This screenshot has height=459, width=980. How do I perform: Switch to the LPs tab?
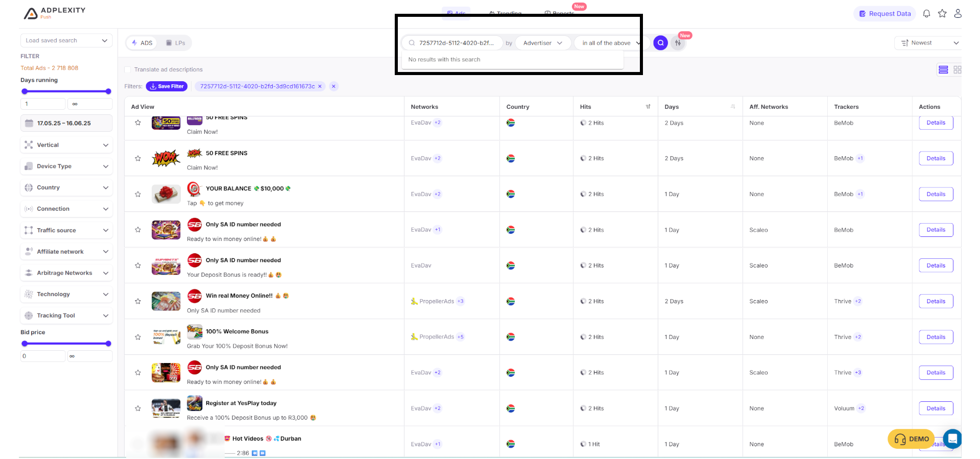[176, 43]
